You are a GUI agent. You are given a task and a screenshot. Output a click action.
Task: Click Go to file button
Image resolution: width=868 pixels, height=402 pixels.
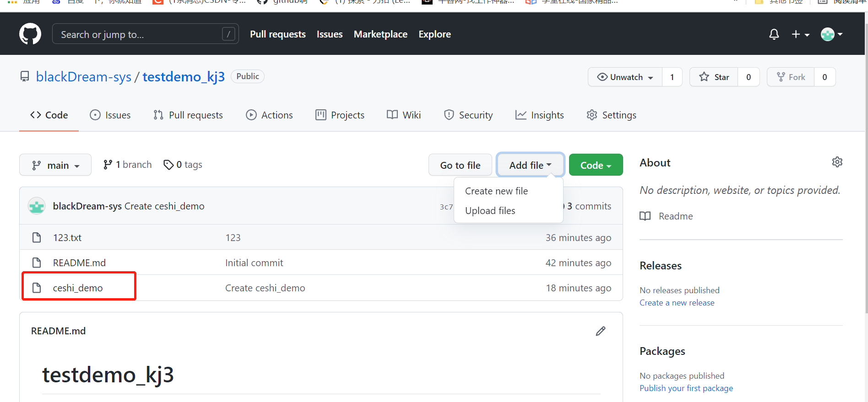tap(460, 165)
